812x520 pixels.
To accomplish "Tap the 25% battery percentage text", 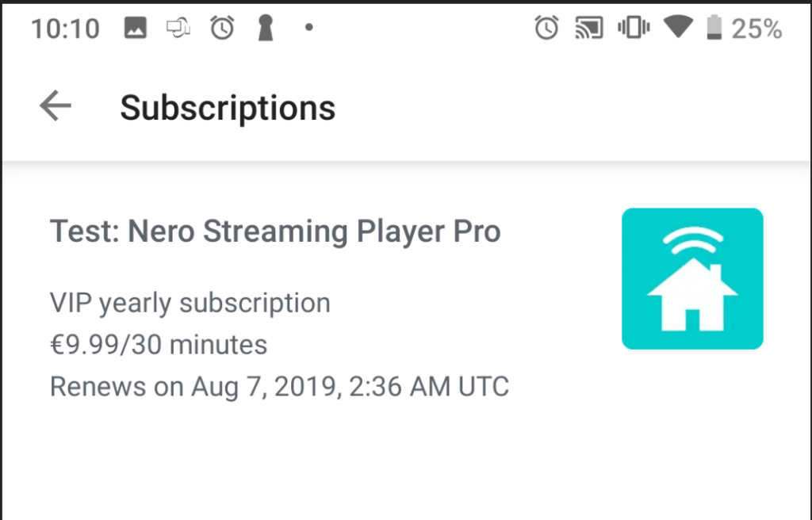I will tap(759, 29).
